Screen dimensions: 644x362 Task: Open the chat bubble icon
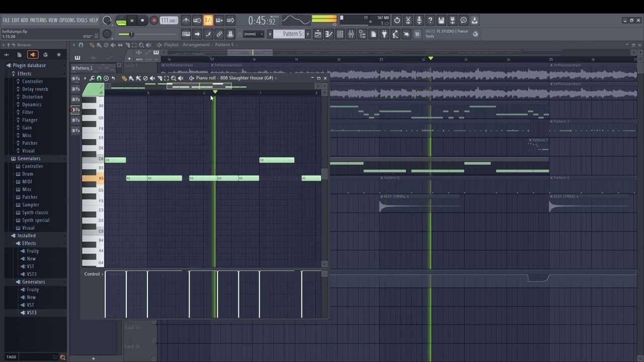click(x=463, y=21)
